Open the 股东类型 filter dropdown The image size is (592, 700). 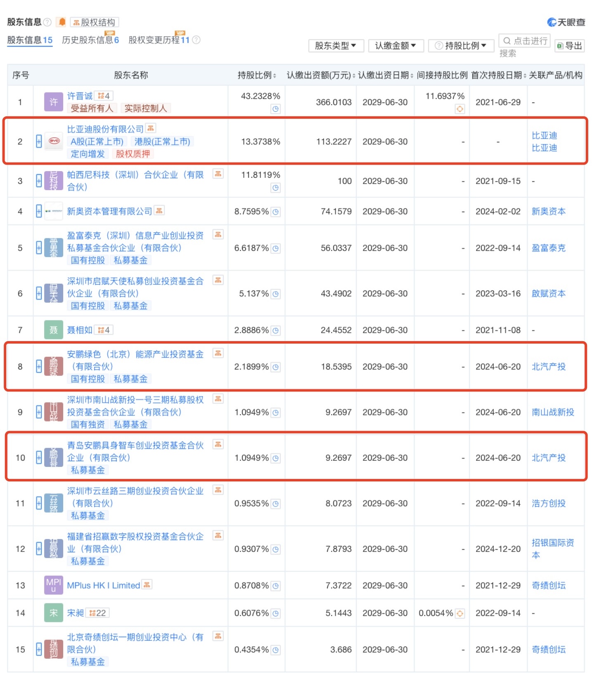[336, 45]
